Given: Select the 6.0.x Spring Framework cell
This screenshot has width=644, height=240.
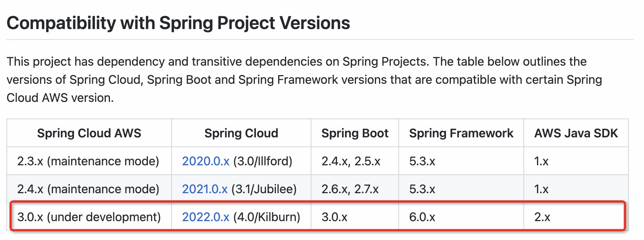Looking at the screenshot, I should [x=422, y=217].
